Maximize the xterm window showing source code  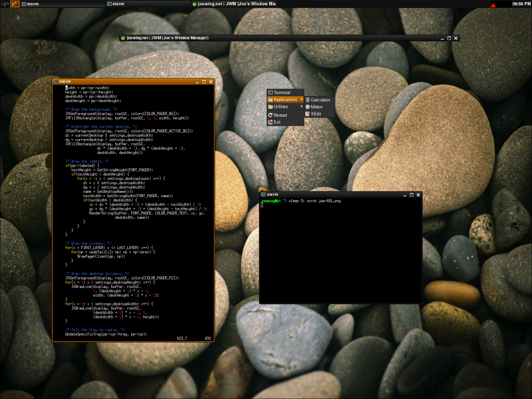204,82
